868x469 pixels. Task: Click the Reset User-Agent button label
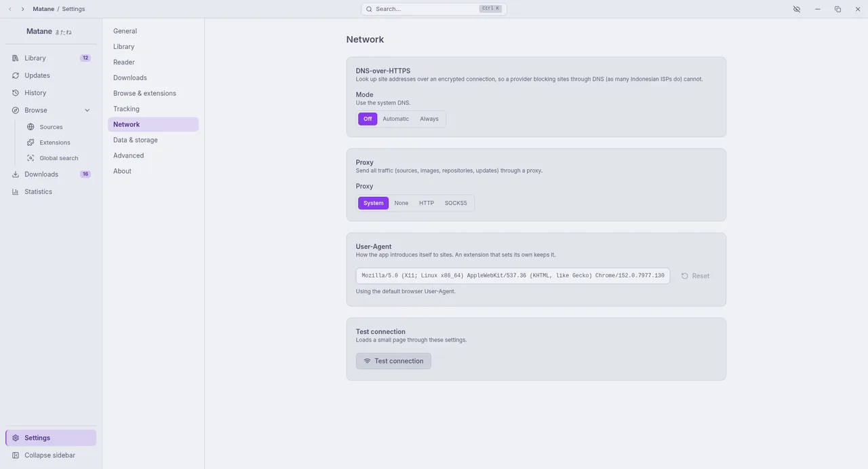pyautogui.click(x=701, y=276)
